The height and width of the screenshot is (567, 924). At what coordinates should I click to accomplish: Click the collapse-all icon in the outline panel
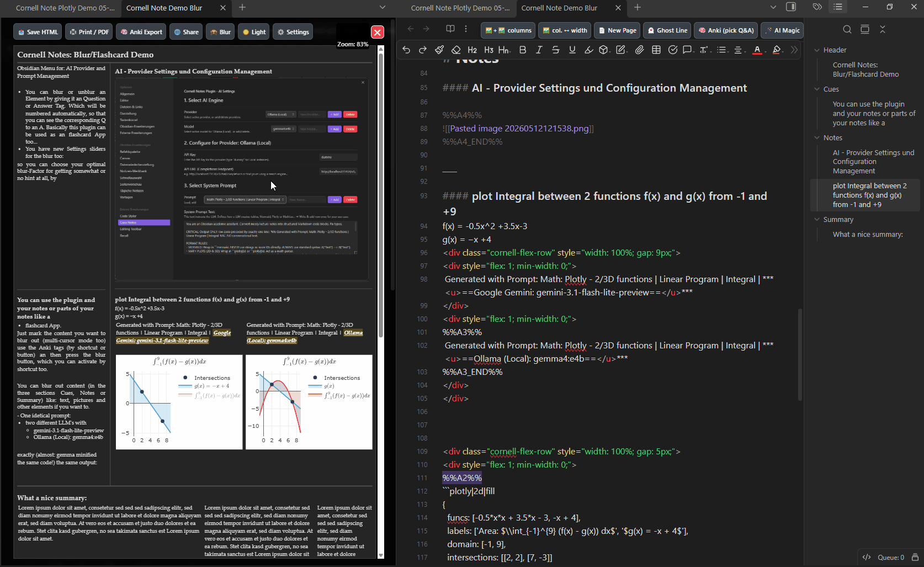(883, 29)
